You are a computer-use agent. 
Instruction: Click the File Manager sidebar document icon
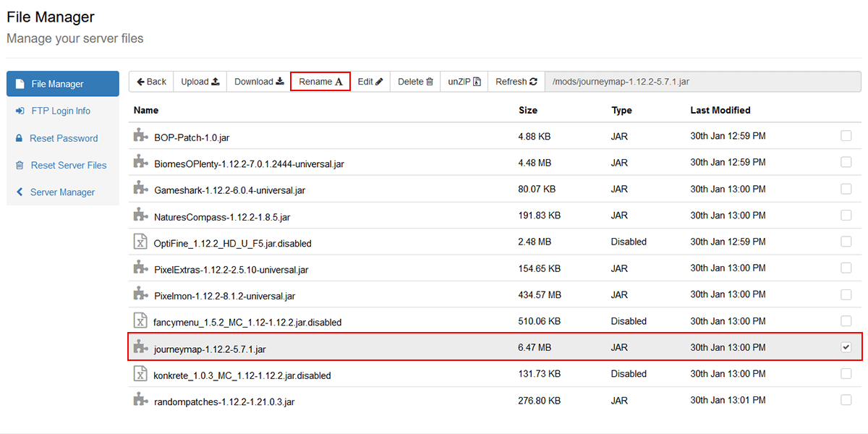coord(20,84)
